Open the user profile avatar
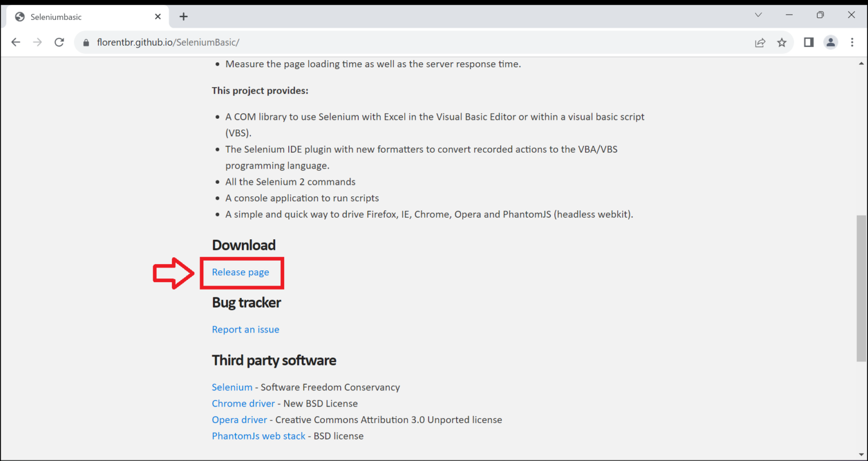The width and height of the screenshot is (868, 461). pyautogui.click(x=830, y=42)
